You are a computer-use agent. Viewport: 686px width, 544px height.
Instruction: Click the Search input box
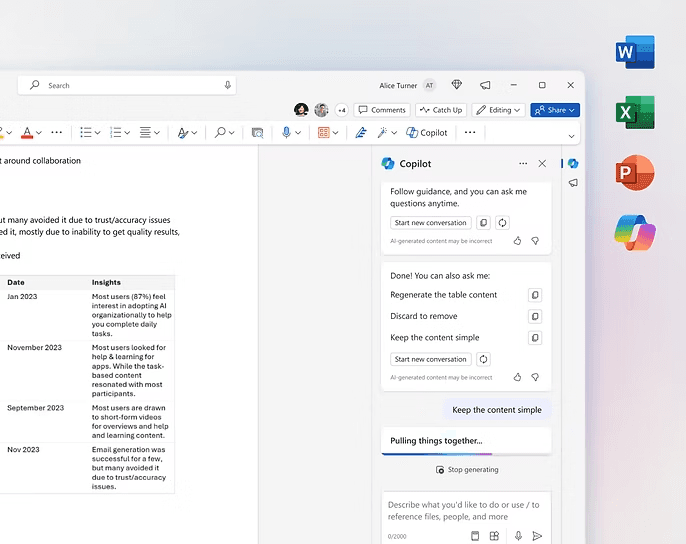tap(127, 85)
